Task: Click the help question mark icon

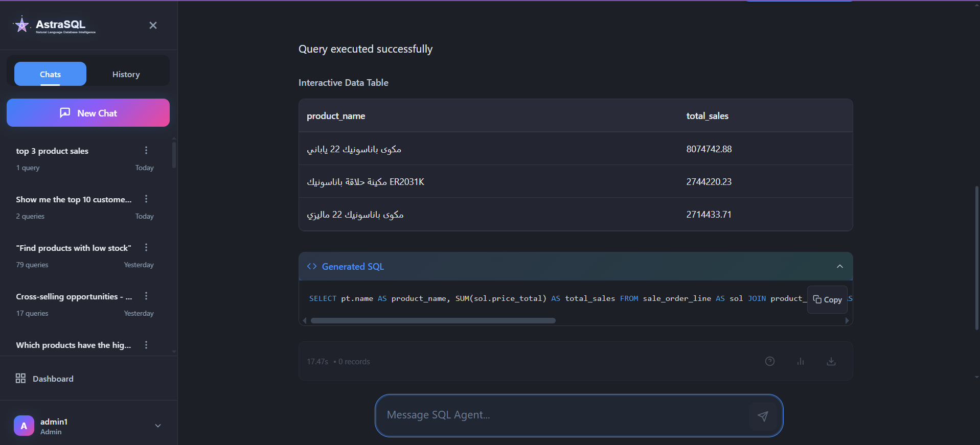Action: (x=769, y=361)
